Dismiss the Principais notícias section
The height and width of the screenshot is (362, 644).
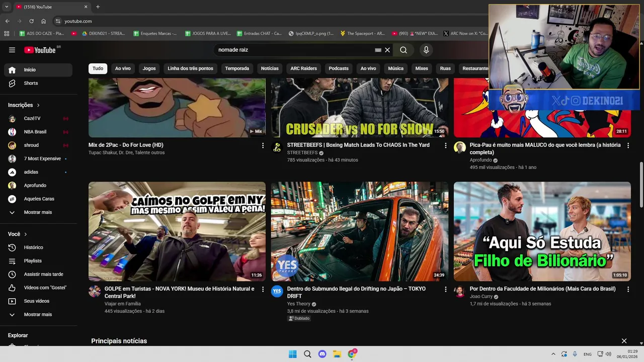pyautogui.click(x=624, y=341)
